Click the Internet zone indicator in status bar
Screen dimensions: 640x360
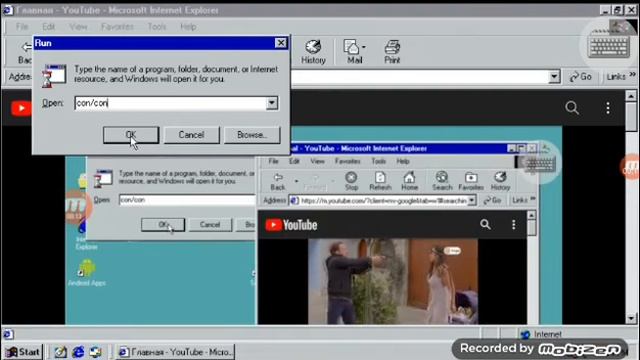click(542, 334)
